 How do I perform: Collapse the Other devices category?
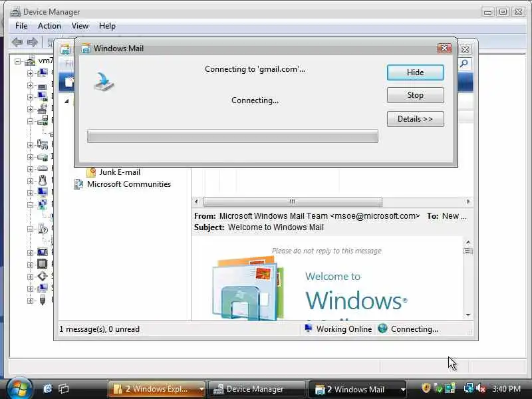30,229
